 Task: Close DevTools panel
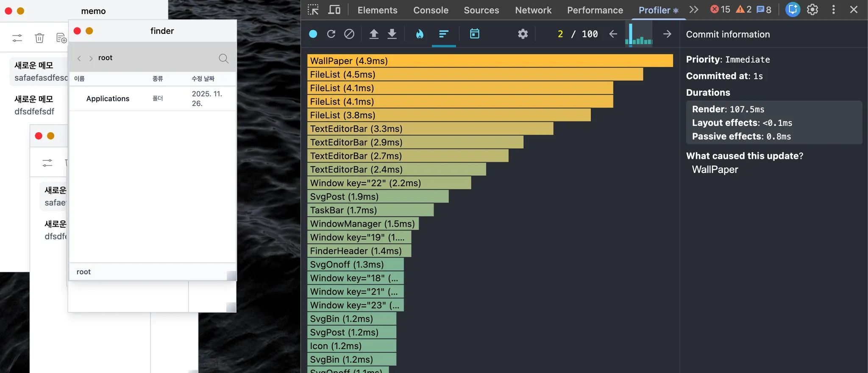[x=854, y=10]
